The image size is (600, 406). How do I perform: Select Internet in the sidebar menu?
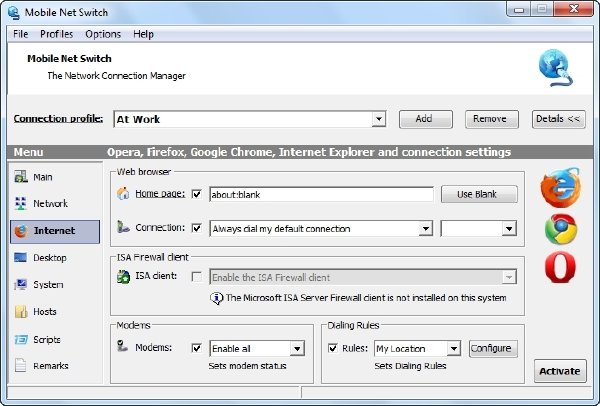[55, 232]
